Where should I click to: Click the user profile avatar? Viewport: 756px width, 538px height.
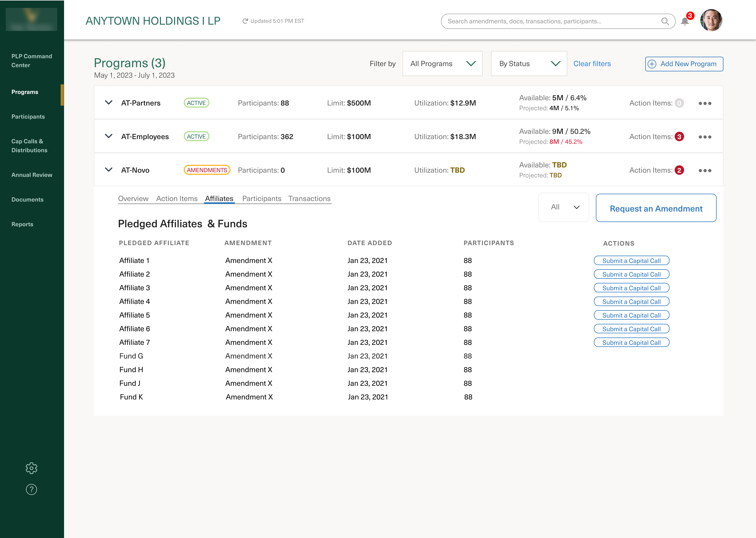(711, 20)
